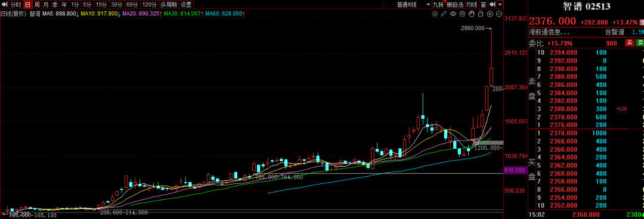The width and height of the screenshot is (644, 219).
Task: Select the 年 yearly period tab
Action: coord(64,5)
